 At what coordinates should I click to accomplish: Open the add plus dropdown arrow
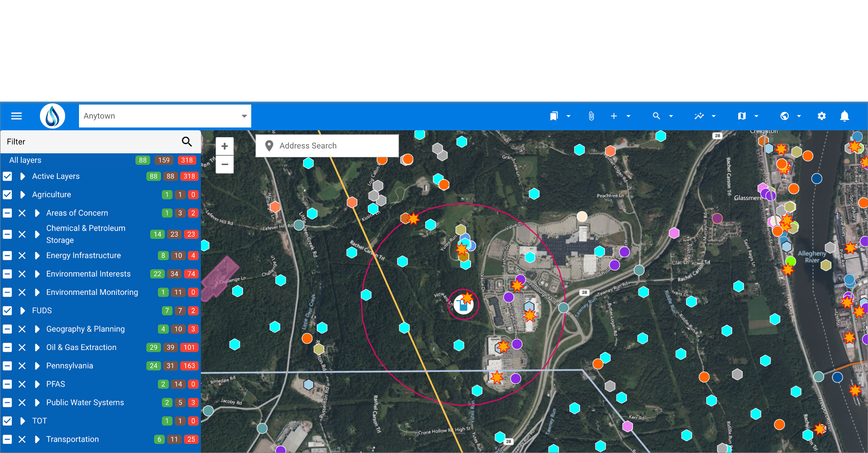pos(628,116)
